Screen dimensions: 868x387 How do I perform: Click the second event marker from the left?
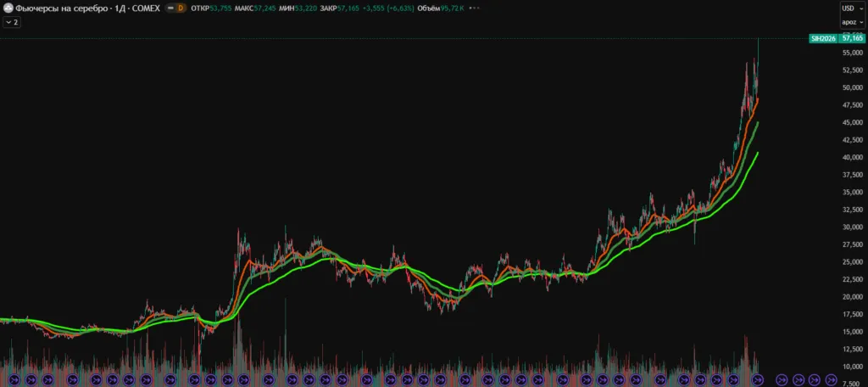point(30,379)
